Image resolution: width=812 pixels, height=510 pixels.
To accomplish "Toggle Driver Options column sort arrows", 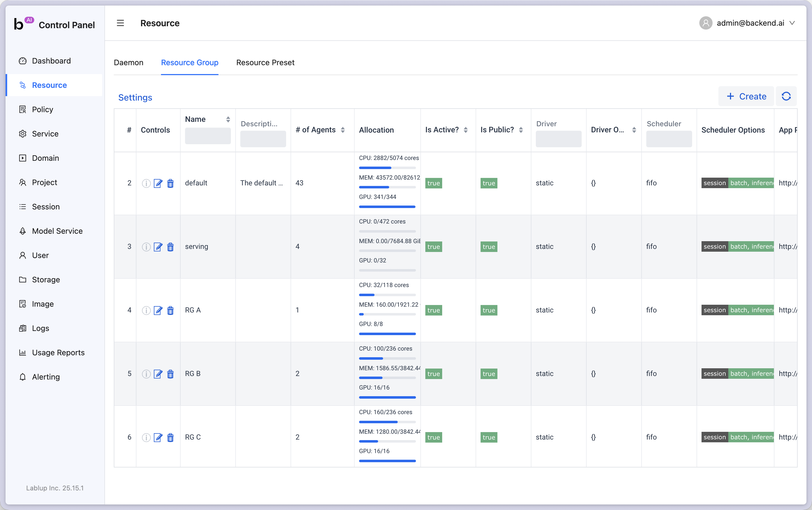I will [x=634, y=130].
